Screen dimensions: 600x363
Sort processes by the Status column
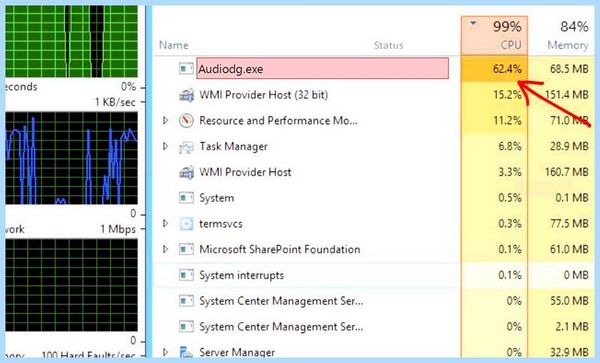click(388, 46)
